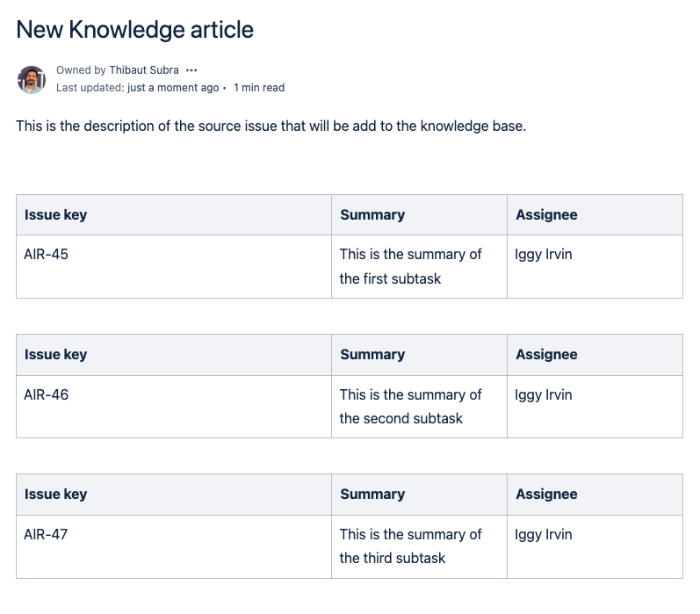700x614 pixels.
Task: Click the owner's profile avatar picture
Action: pos(32,79)
